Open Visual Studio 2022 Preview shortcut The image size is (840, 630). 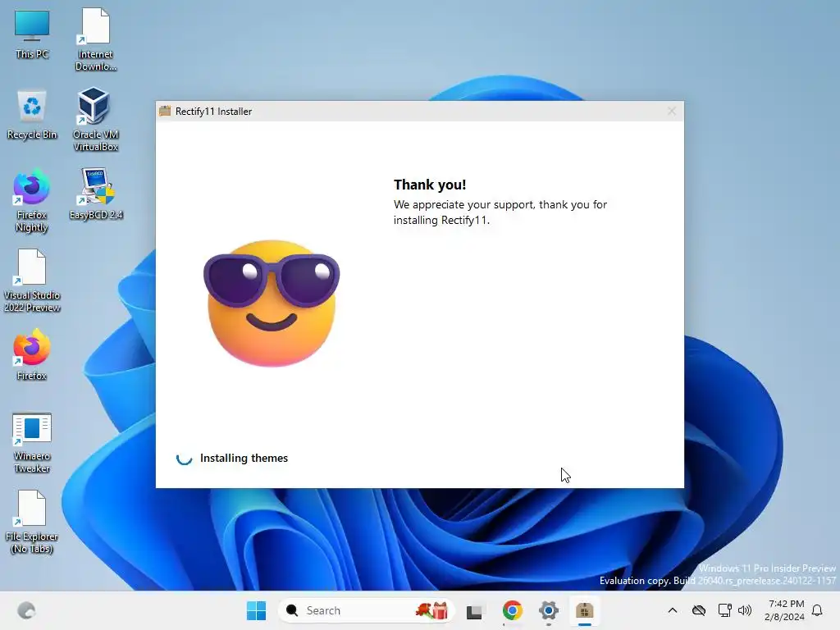click(32, 281)
